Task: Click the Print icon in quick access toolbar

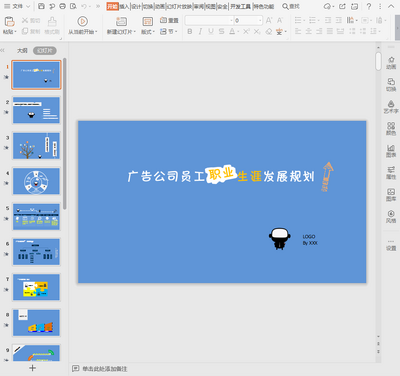Action: pos(62,6)
